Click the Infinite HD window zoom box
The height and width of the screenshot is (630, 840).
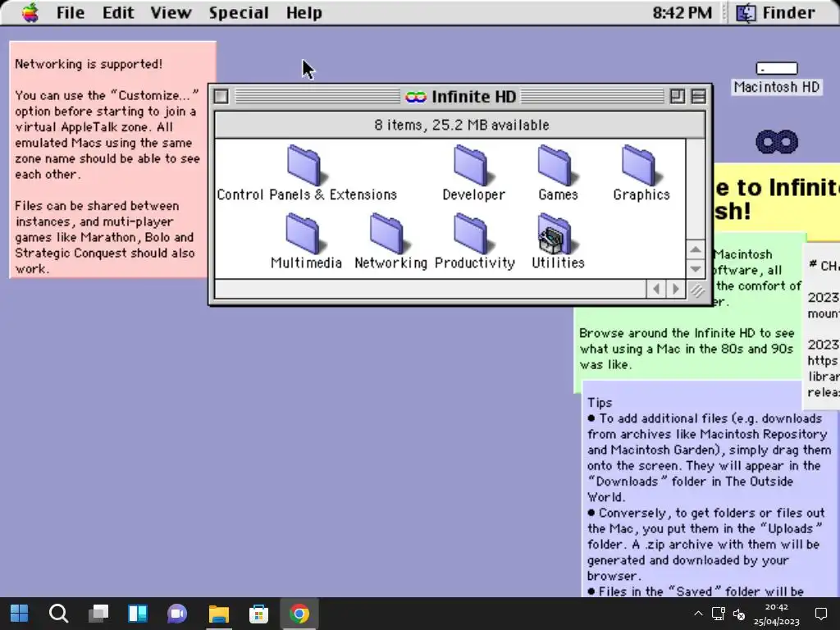(x=677, y=97)
